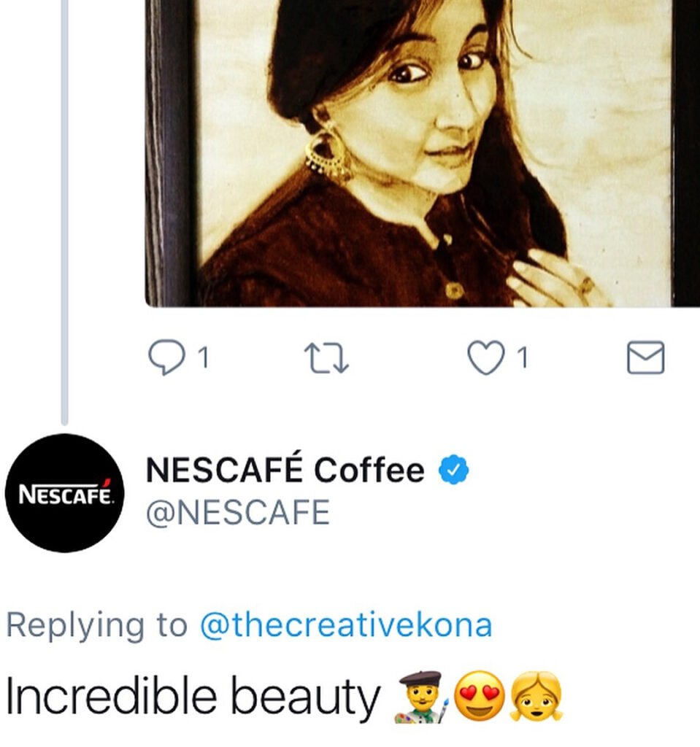Screen dimensions: 700x747
Task: Retweet the coffee portrait tweet
Action: 326,359
